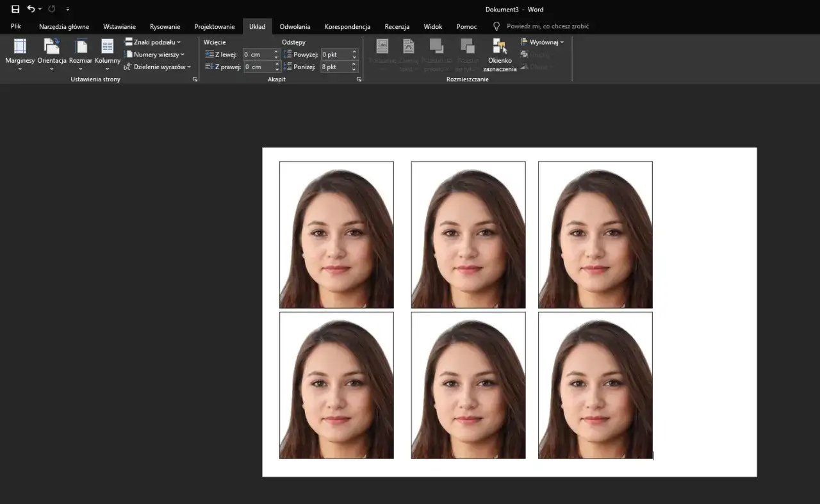
Task: Open Ustawienia strony dialog launcher
Action: point(195,79)
